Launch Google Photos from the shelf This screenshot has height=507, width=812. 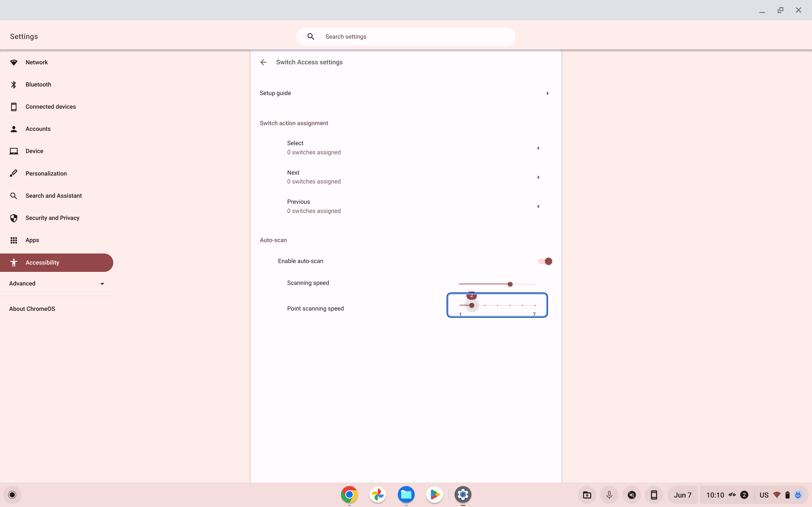[x=377, y=495]
